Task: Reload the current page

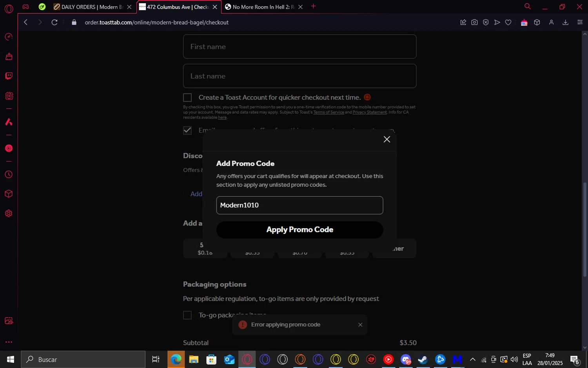Action: (x=54, y=22)
